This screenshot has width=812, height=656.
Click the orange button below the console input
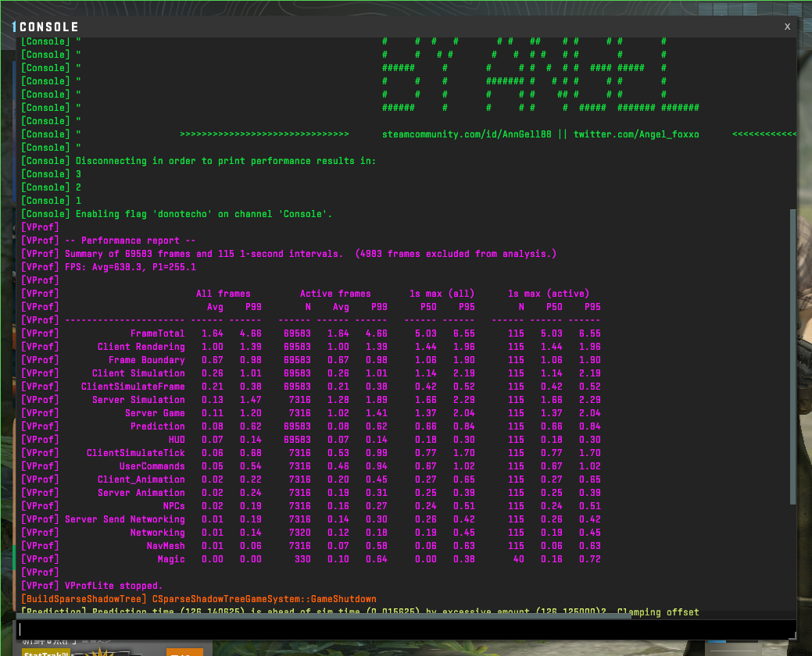point(184,652)
